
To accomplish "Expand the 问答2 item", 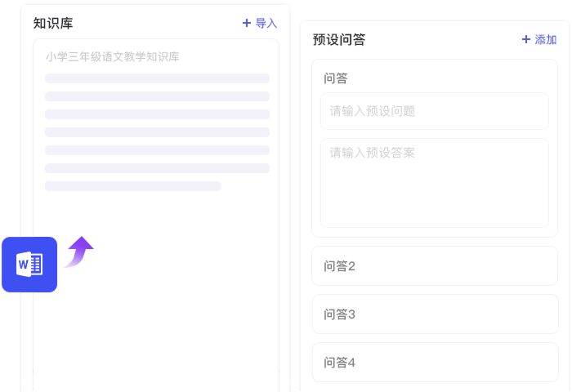I will point(435,266).
